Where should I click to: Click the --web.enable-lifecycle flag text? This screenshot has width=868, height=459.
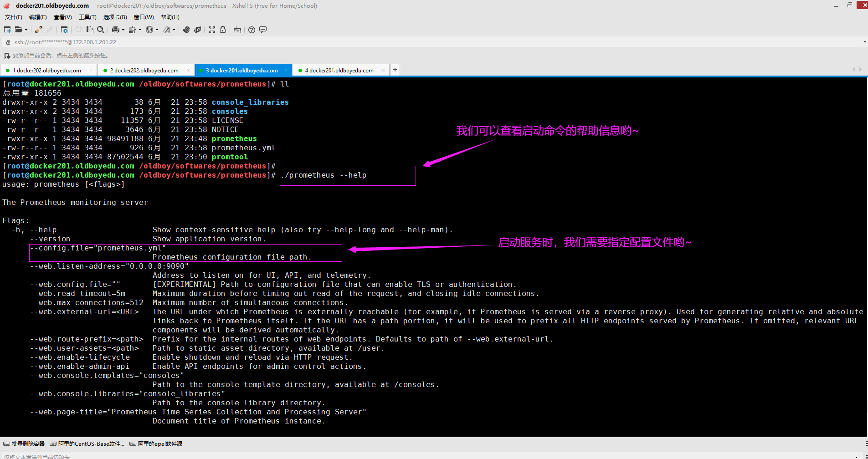pos(80,357)
